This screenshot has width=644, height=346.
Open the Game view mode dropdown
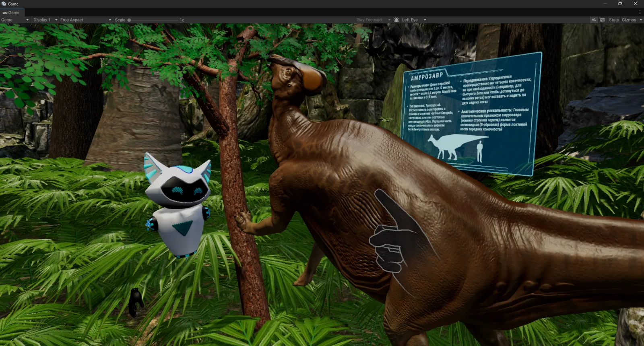pyautogui.click(x=15, y=20)
